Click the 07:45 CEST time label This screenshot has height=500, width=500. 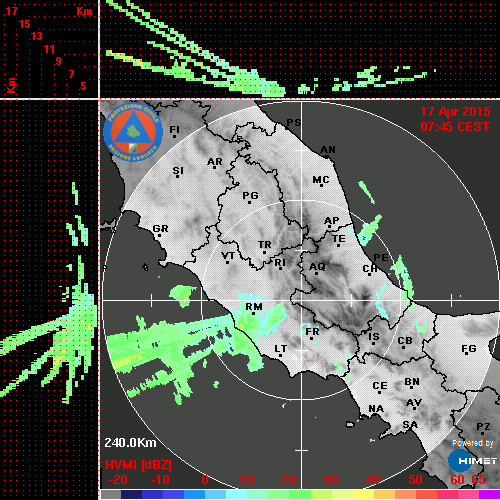point(455,127)
